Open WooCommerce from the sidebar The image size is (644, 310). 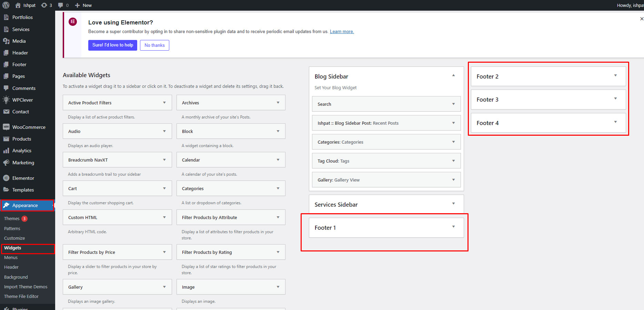click(29, 127)
